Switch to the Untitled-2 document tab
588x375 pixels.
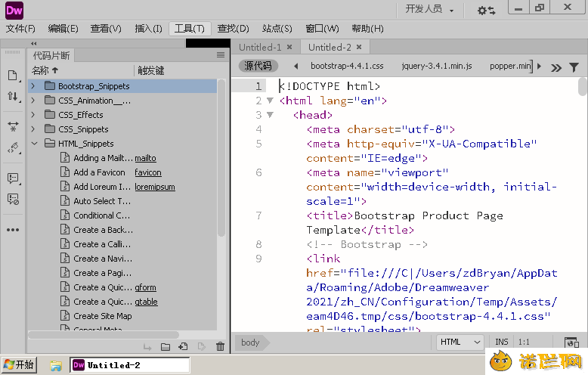click(330, 47)
